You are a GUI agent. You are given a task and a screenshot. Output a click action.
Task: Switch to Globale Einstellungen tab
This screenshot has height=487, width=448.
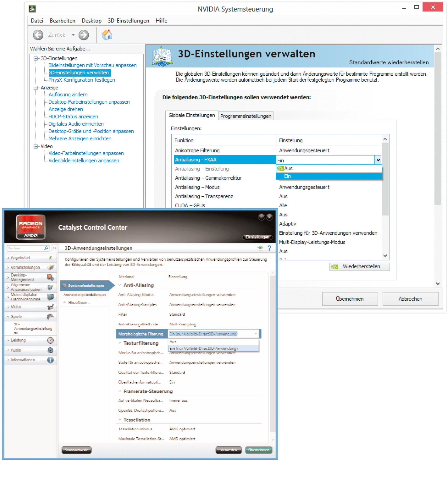pos(192,115)
